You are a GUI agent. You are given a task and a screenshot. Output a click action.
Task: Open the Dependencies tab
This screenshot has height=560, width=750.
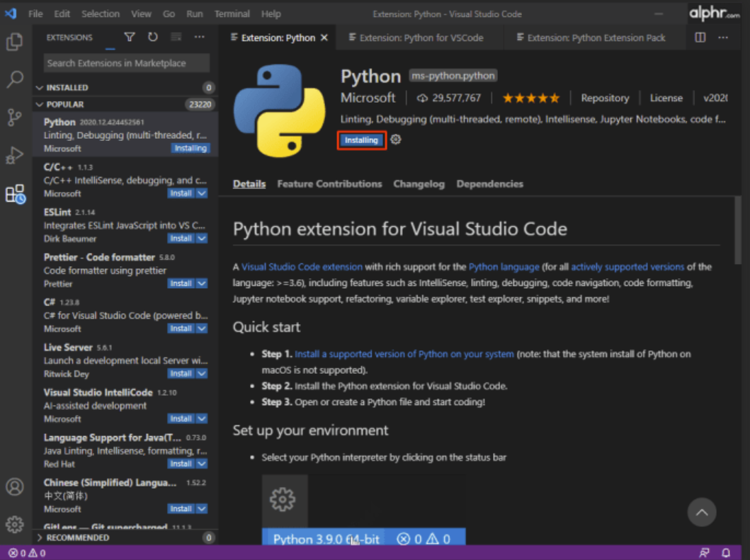click(490, 183)
